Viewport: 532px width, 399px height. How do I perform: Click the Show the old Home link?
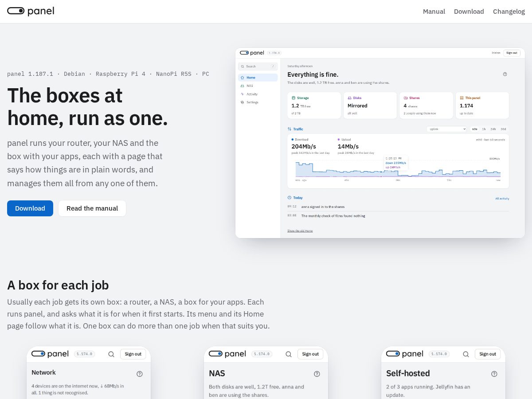pyautogui.click(x=300, y=231)
